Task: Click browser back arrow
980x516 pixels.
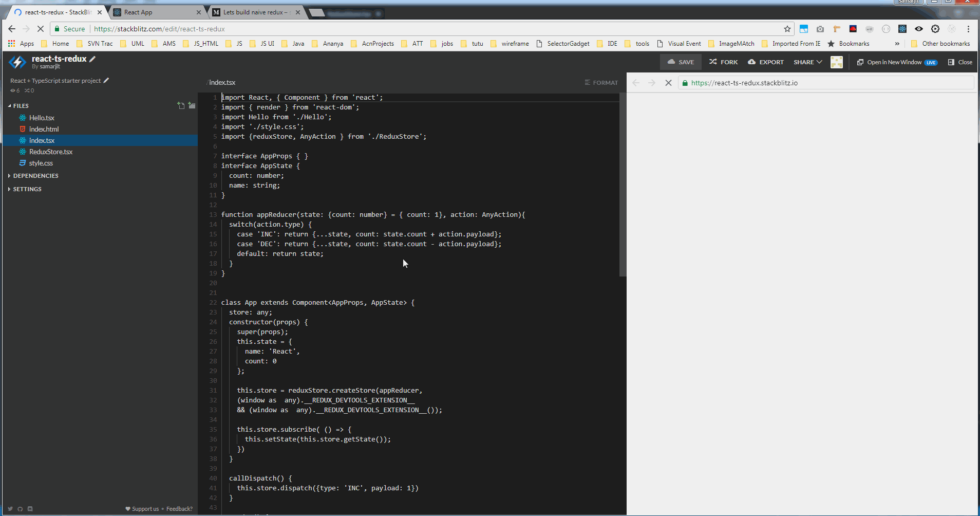Action: click(12, 29)
